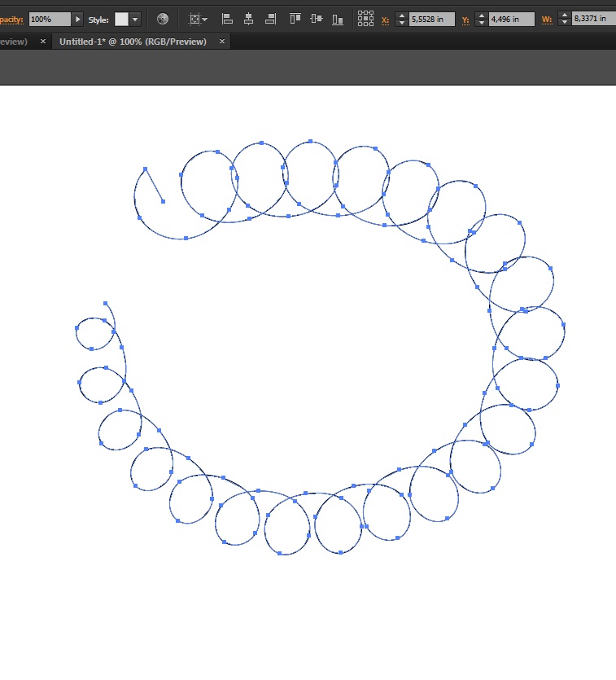This screenshot has width=616, height=680.
Task: Click the W label link
Action: click(x=547, y=20)
